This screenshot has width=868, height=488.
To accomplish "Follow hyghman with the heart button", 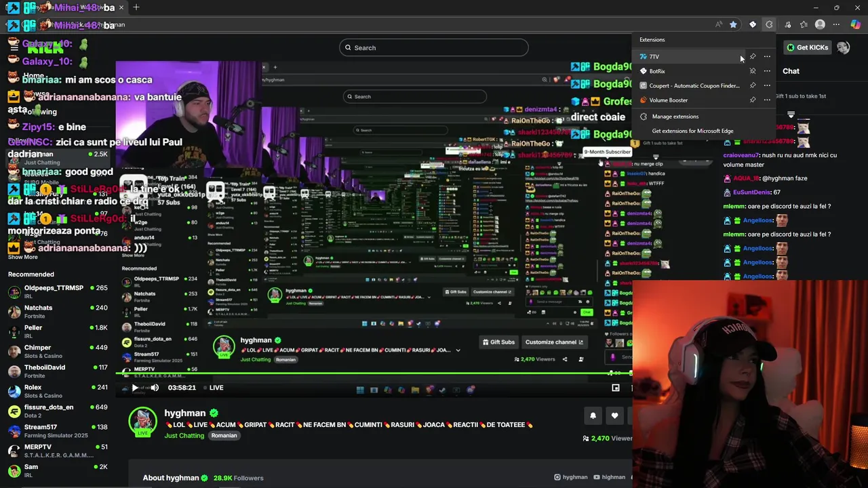I will [614, 416].
